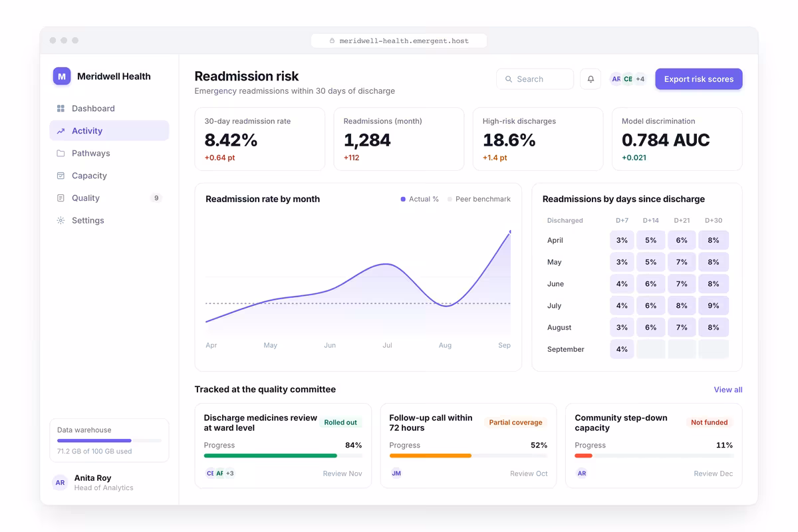Click the Review Oct label
The image size is (798, 532).
click(x=529, y=473)
